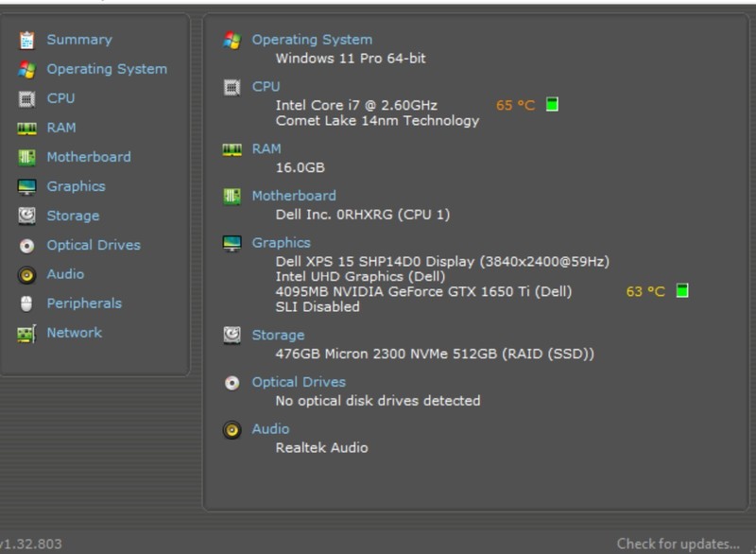Click the Graphics heading link in summary
Image resolution: width=756 pixels, height=554 pixels.
(x=282, y=243)
